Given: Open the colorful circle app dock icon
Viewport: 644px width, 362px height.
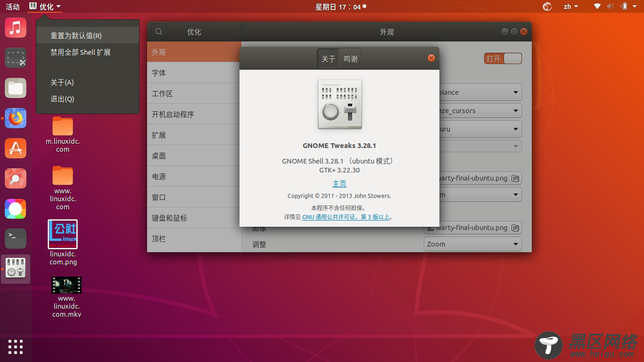Looking at the screenshot, I should pyautogui.click(x=16, y=209).
